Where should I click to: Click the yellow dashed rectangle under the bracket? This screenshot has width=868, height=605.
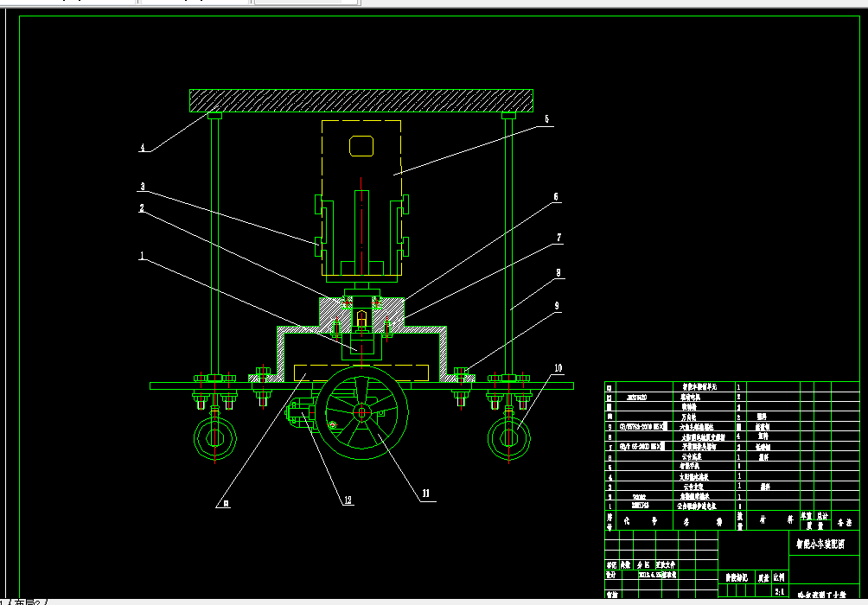coord(361,373)
